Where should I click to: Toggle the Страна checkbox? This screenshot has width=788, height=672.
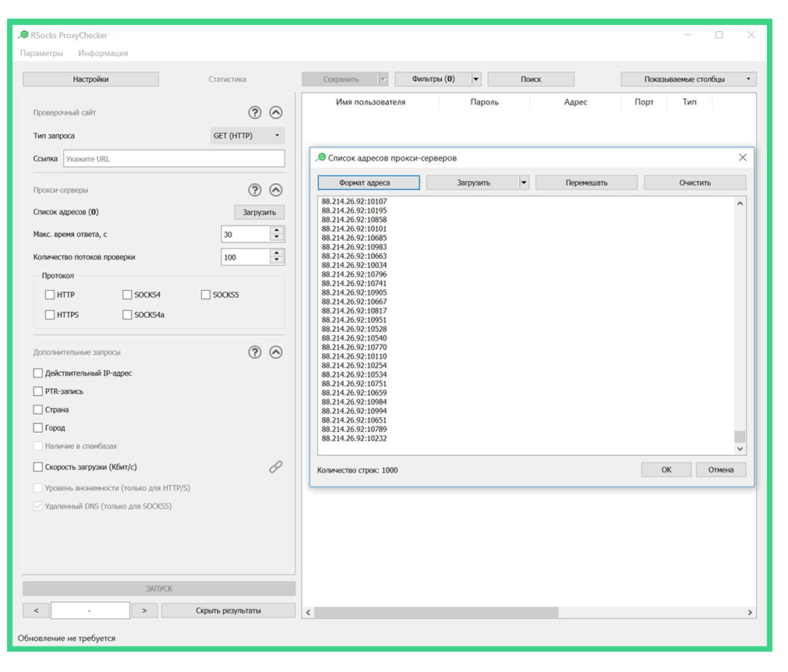click(x=38, y=409)
